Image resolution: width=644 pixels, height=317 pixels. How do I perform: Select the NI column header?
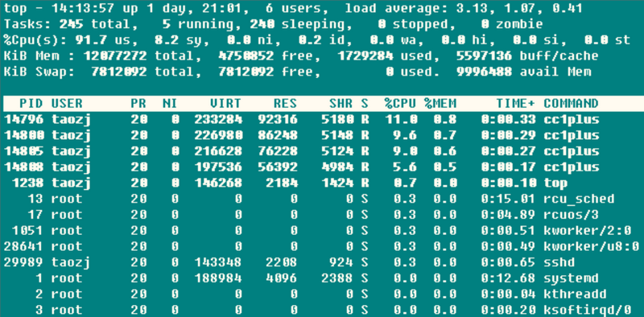pos(171,103)
